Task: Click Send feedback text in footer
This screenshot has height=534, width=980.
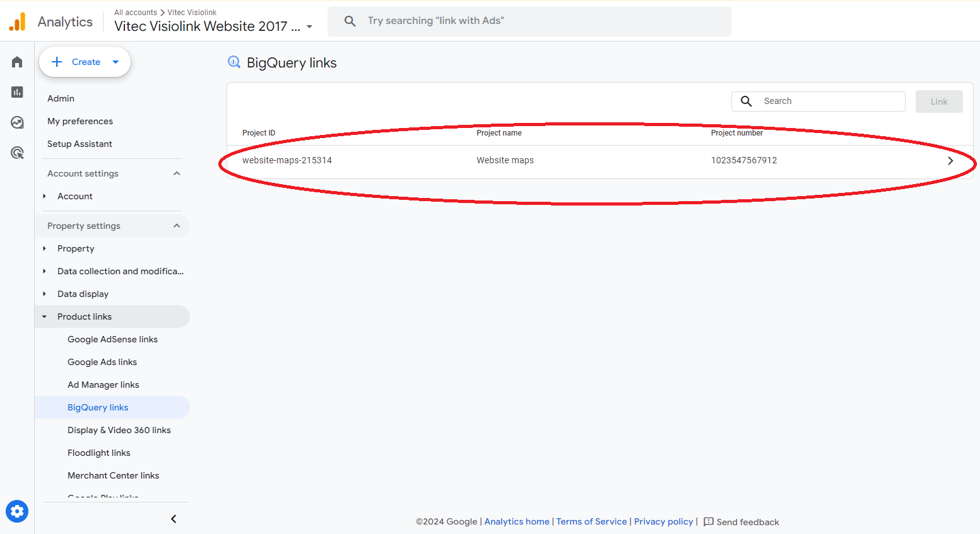Action: 748,522
